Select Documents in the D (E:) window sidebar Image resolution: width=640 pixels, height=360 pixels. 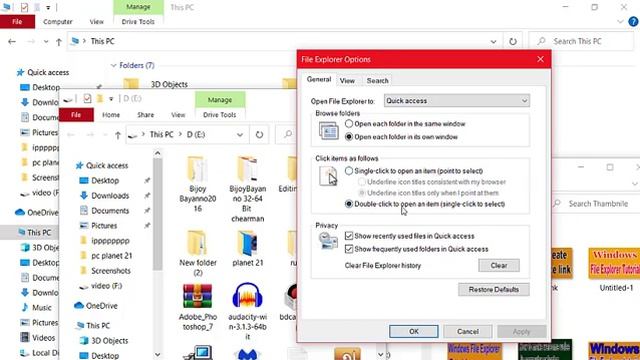pos(104,211)
